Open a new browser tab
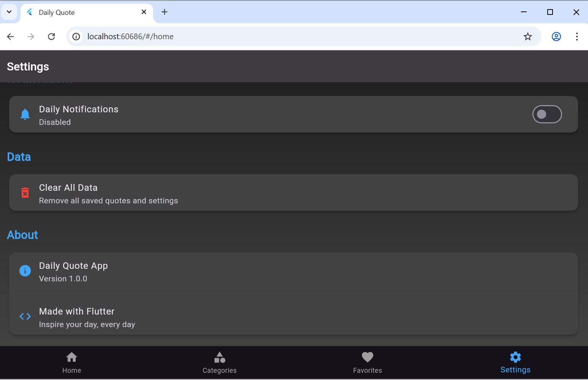588x380 pixels. 165,12
